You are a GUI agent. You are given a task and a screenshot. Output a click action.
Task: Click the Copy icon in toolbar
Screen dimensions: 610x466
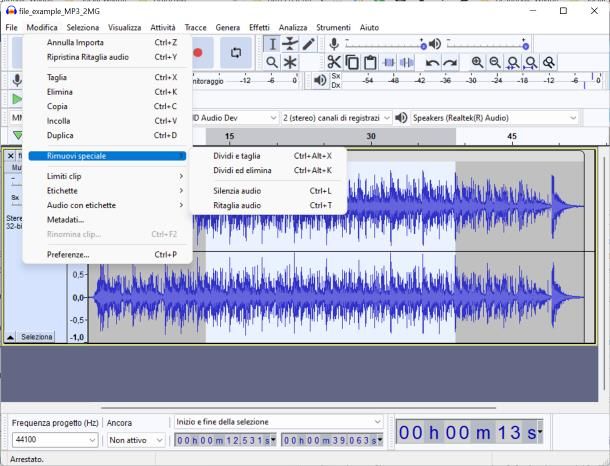pos(352,62)
